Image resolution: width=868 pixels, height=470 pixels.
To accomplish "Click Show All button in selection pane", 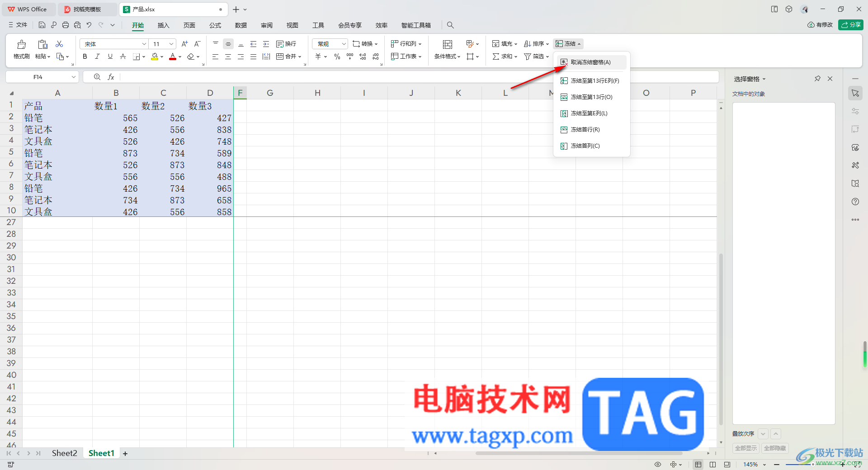I will 746,448.
